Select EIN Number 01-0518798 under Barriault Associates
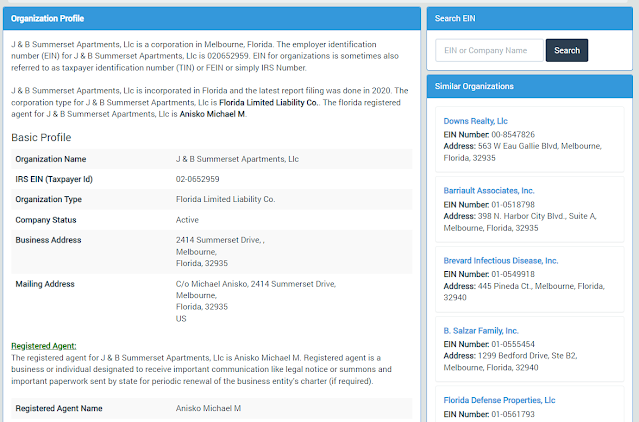Screen dimensions: 639x422 (513, 204)
